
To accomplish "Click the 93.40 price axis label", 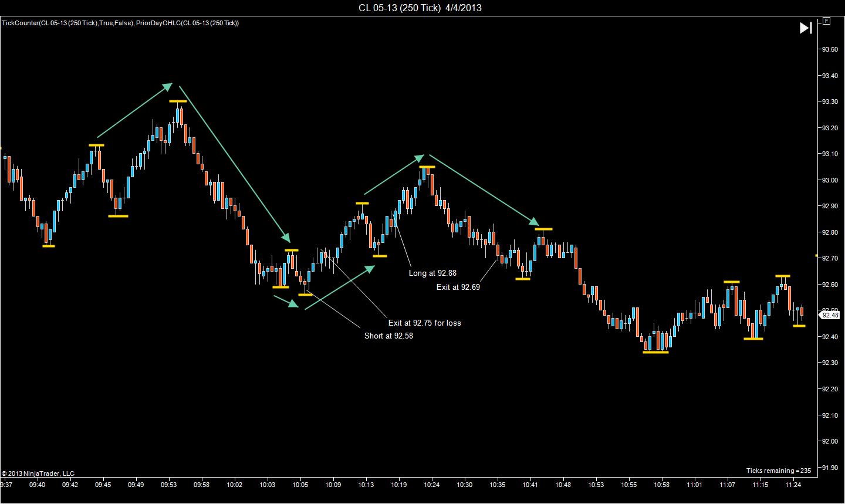I will click(830, 76).
